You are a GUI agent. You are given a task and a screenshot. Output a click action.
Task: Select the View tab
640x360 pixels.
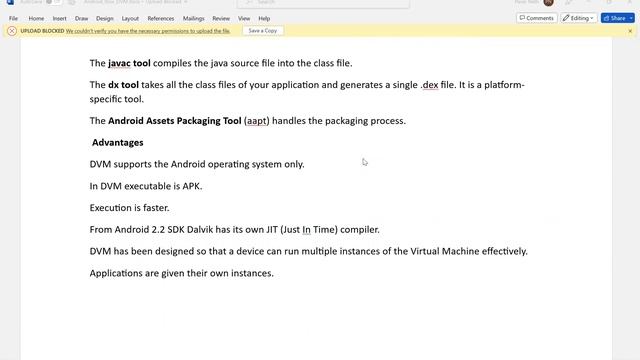pyautogui.click(x=244, y=18)
